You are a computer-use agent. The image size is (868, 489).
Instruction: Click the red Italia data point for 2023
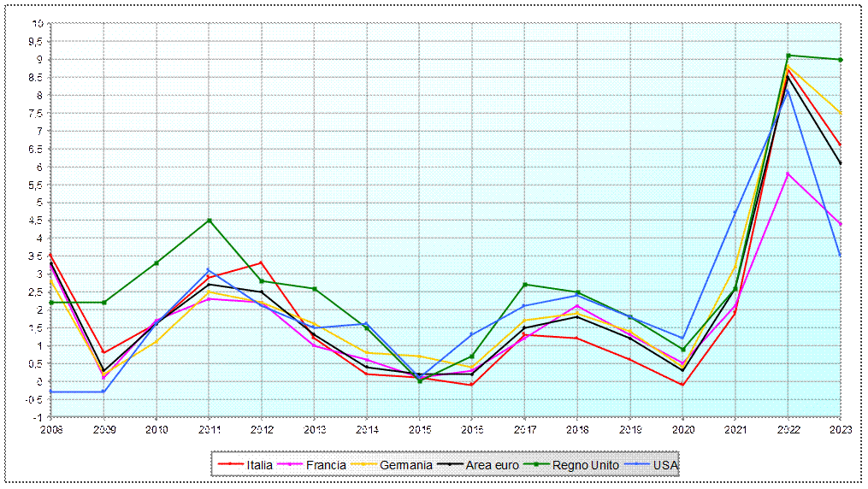point(841,145)
